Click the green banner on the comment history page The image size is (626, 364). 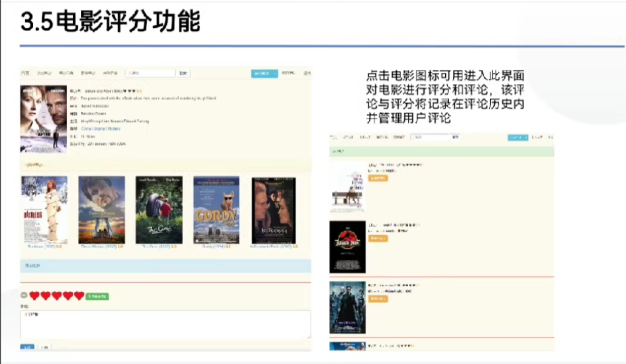pos(442,152)
